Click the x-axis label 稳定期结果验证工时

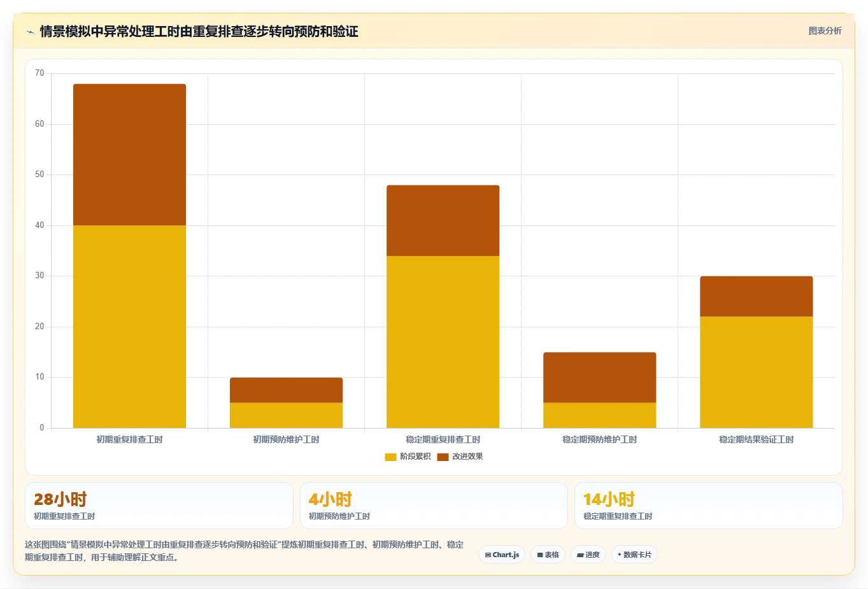756,439
